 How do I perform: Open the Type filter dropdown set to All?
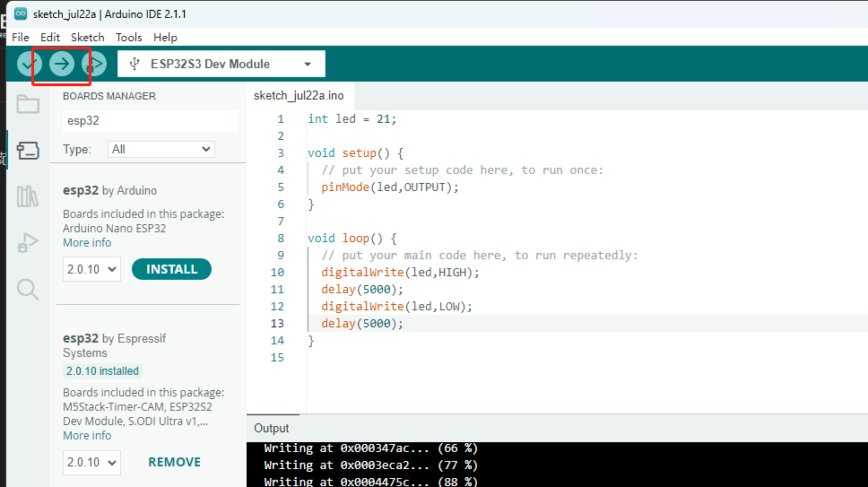click(161, 150)
